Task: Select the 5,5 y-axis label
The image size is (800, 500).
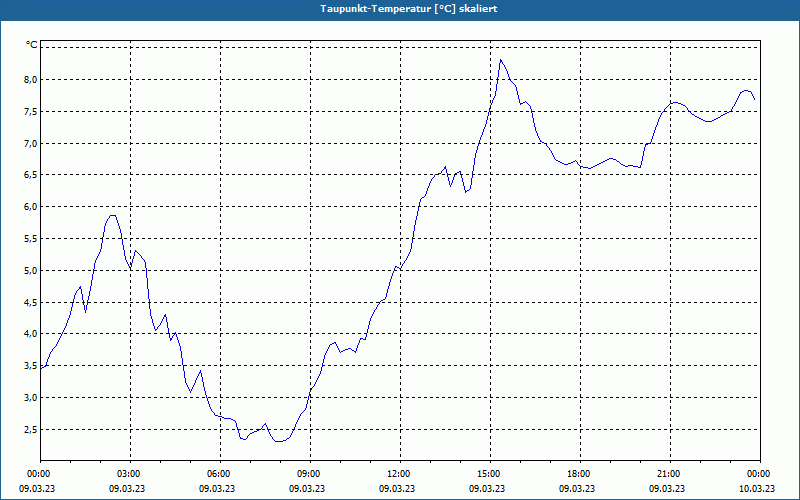Action: pyautogui.click(x=30, y=239)
